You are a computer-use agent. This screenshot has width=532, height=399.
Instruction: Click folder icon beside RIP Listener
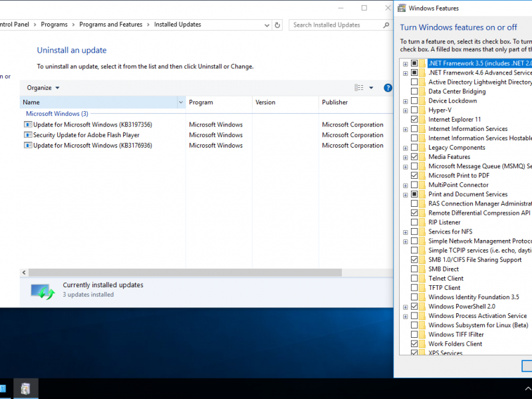(x=422, y=223)
